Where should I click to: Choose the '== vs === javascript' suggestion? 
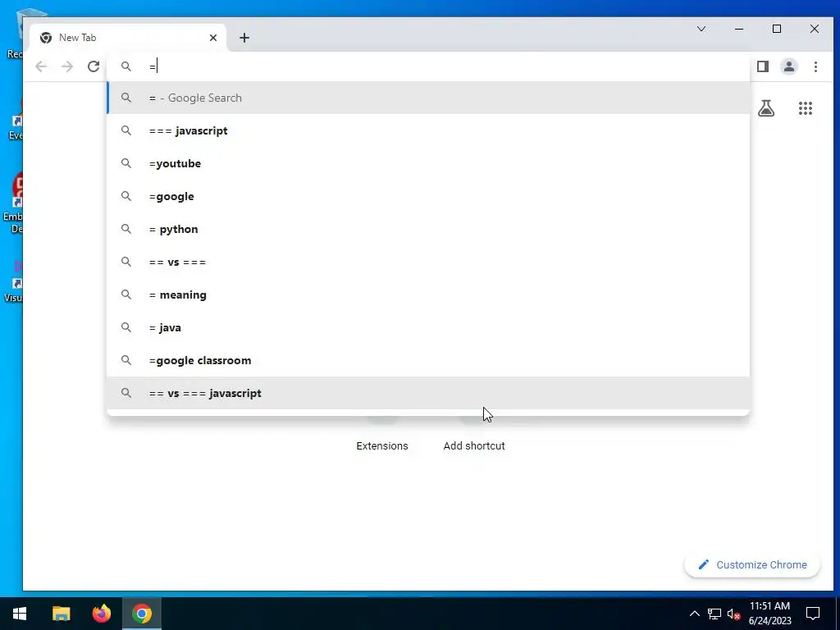pyautogui.click(x=428, y=393)
